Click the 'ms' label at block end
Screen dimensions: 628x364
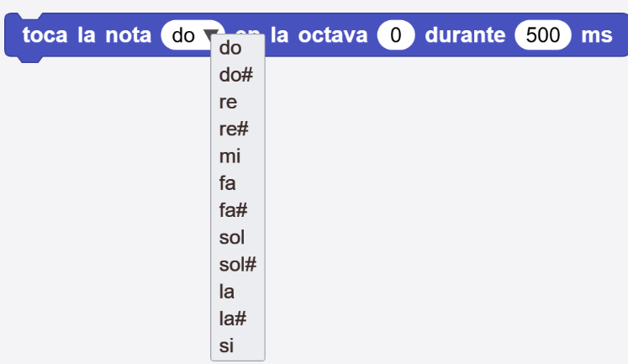[x=596, y=35]
